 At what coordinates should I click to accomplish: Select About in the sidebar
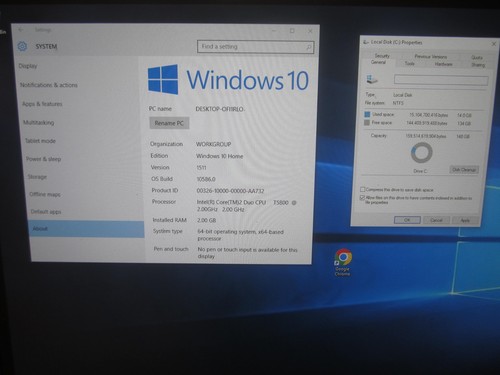point(87,229)
